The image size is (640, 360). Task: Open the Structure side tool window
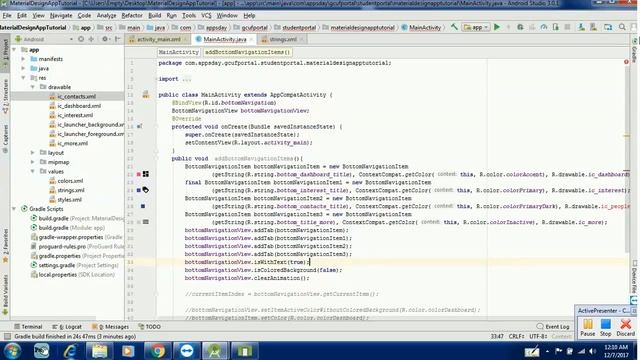coord(5,96)
